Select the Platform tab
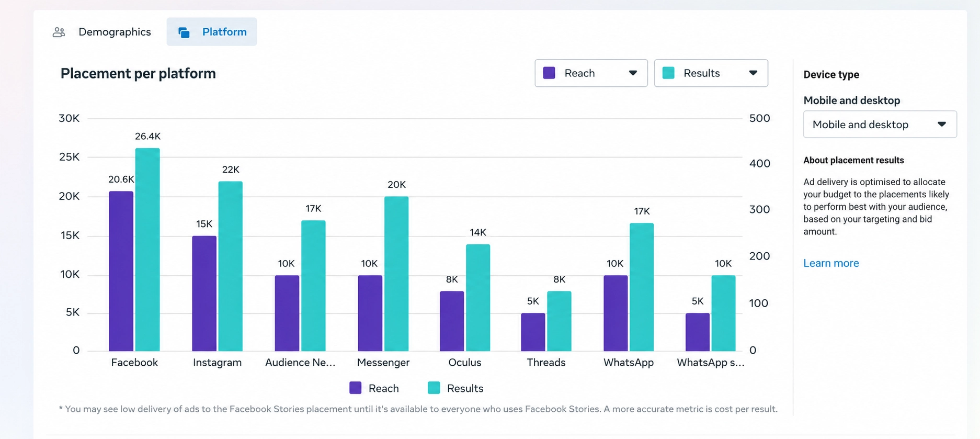The width and height of the screenshot is (980, 439). (212, 32)
